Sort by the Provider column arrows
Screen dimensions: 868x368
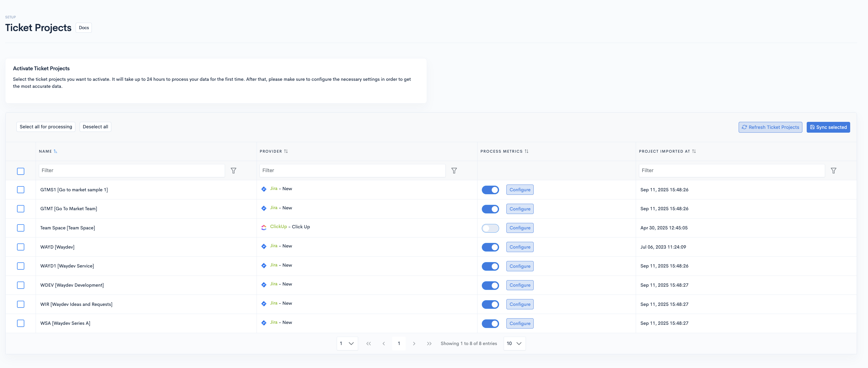click(286, 151)
